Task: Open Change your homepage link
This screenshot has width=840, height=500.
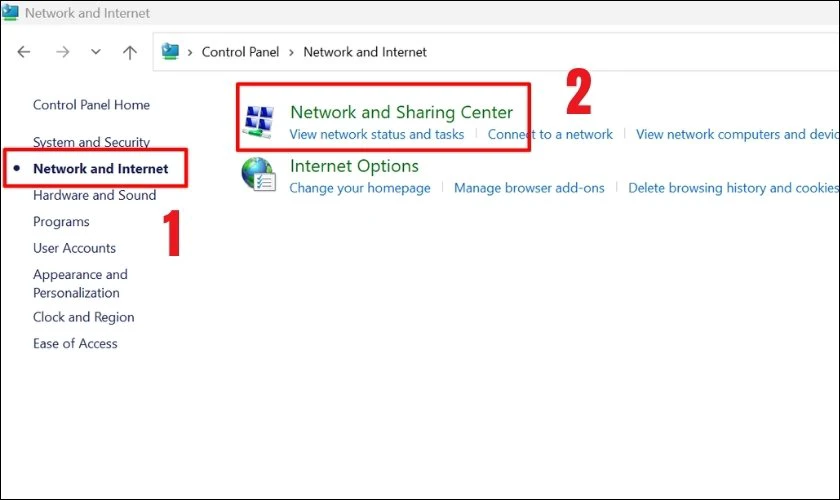Action: click(x=359, y=188)
